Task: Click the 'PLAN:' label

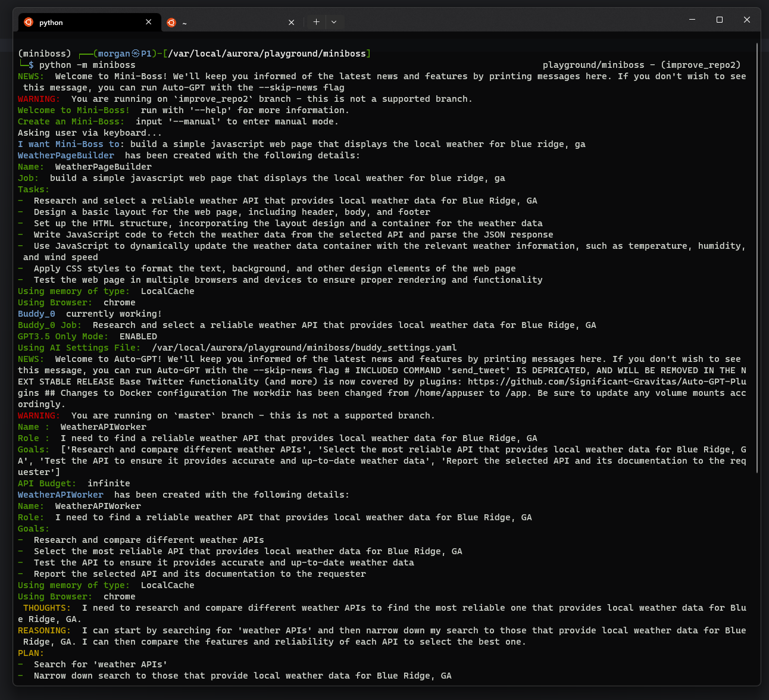Action: 31,653
